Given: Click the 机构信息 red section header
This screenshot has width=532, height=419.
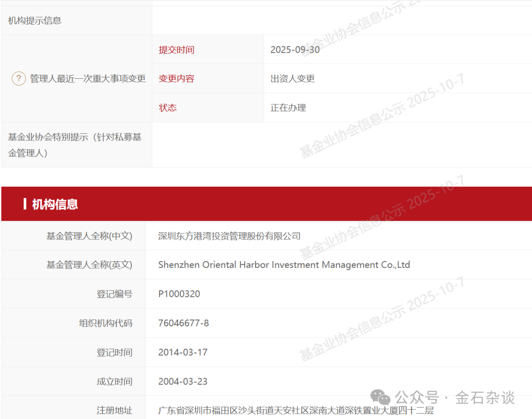Looking at the screenshot, I should [x=55, y=204].
